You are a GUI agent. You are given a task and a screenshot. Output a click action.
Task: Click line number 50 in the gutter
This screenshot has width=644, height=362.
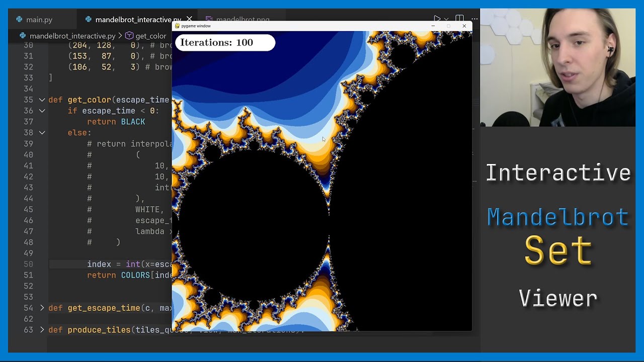coord(28,264)
